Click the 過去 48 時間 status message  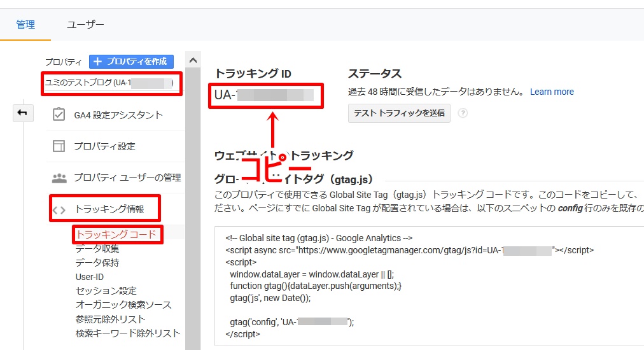click(436, 92)
